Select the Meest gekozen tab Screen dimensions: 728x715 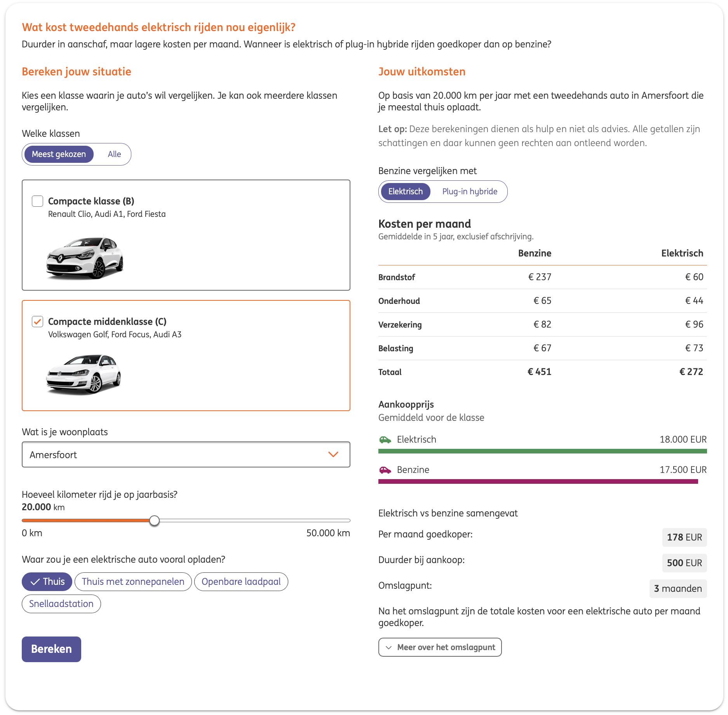point(59,154)
